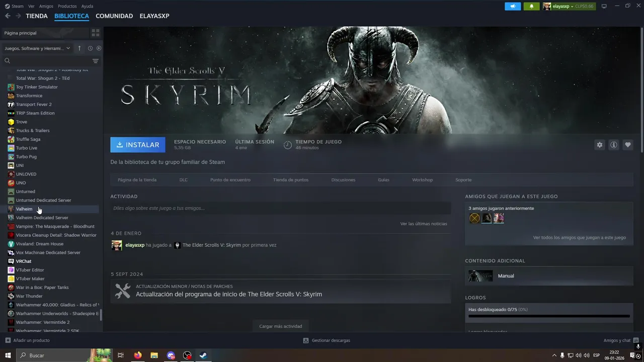Click Ver las últimas noticias link
The image size is (644, 362).
424,224
